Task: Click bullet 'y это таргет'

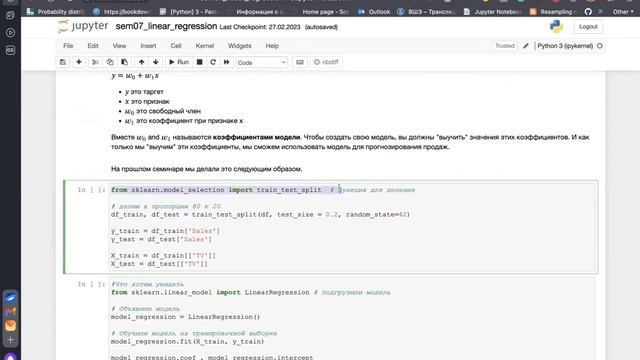Action: (x=144, y=92)
